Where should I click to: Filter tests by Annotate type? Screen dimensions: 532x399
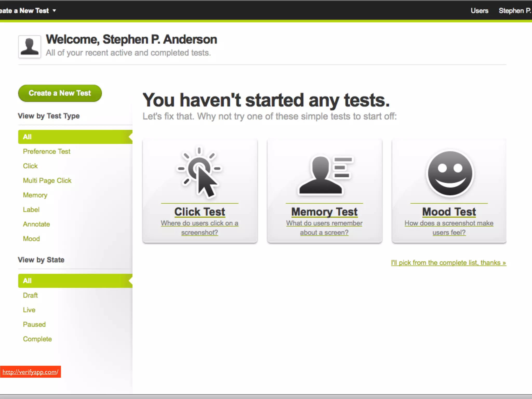36,224
